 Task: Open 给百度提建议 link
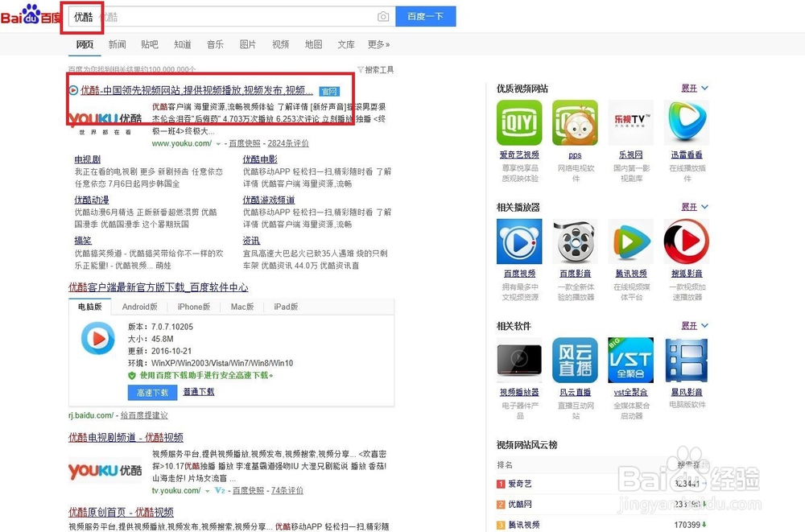click(144, 415)
